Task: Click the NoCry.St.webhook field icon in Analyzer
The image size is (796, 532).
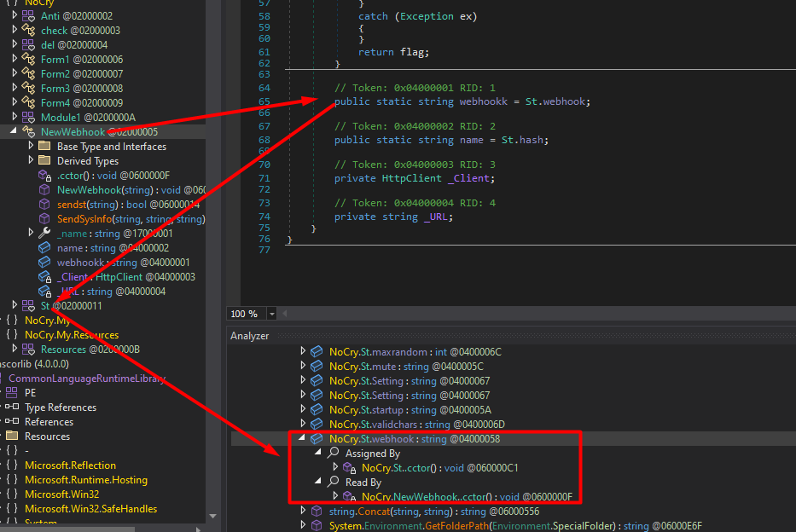Action: point(317,439)
